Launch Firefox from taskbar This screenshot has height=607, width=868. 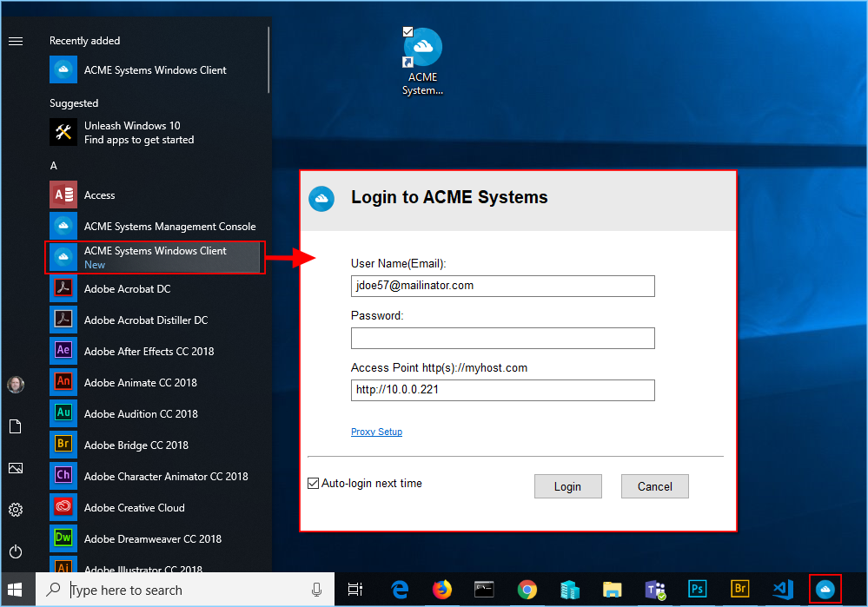tap(441, 590)
